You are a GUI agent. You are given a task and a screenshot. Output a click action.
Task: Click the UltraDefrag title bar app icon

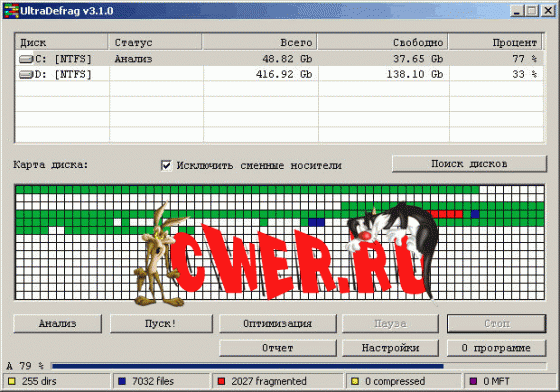coord(11,11)
